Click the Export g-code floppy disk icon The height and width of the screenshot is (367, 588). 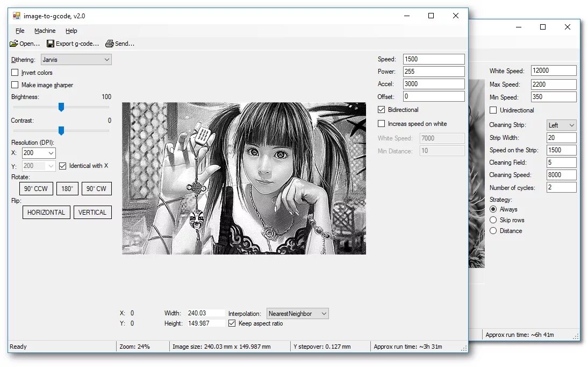pyautogui.click(x=50, y=44)
